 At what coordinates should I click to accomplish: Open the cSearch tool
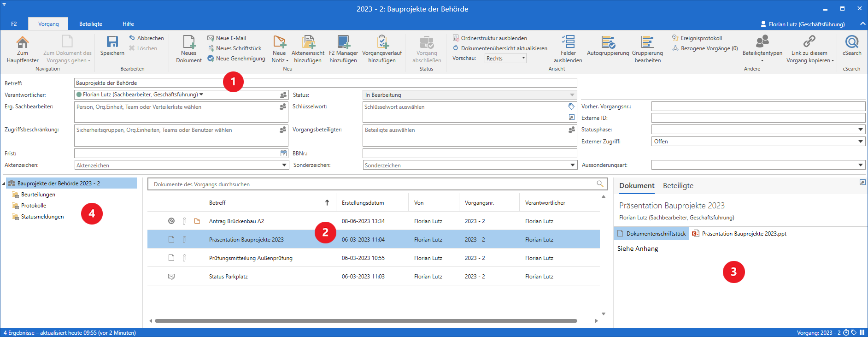pyautogui.click(x=851, y=42)
